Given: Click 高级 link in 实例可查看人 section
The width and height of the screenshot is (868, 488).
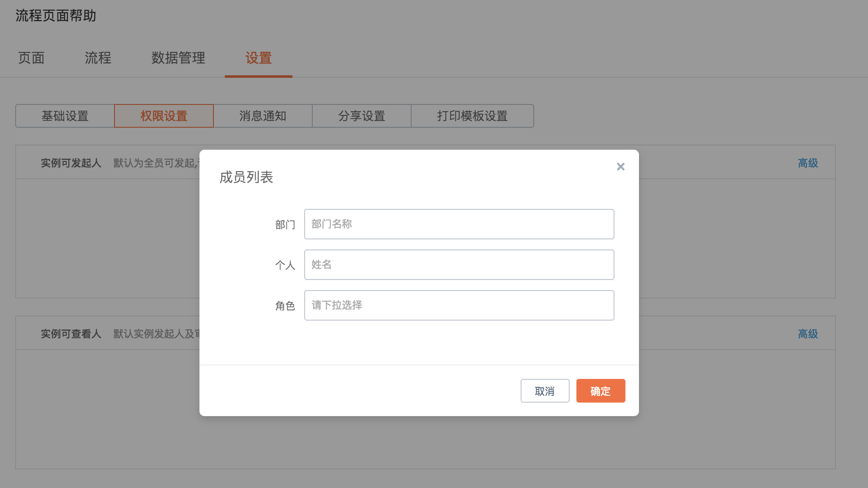Looking at the screenshot, I should coord(808,334).
